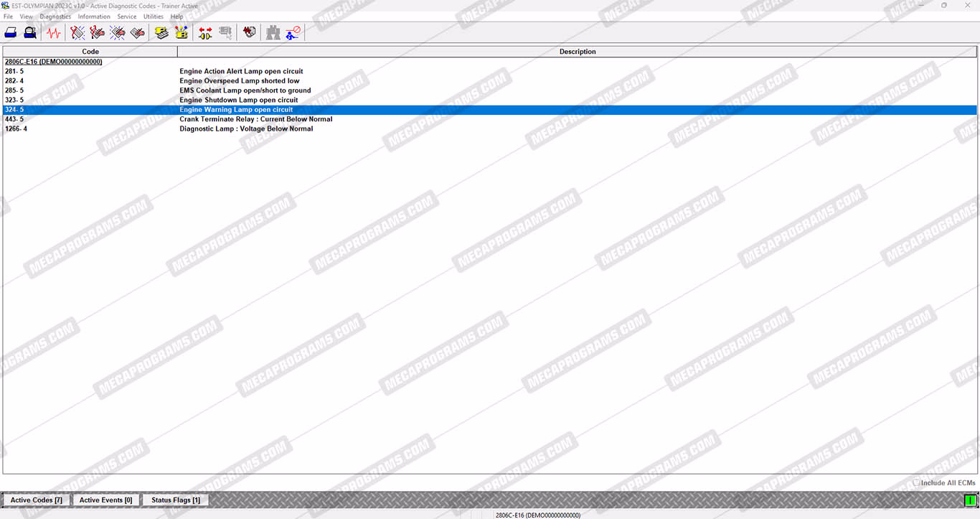Click the Description column header
Image resolution: width=980 pixels, height=519 pixels.
point(577,52)
